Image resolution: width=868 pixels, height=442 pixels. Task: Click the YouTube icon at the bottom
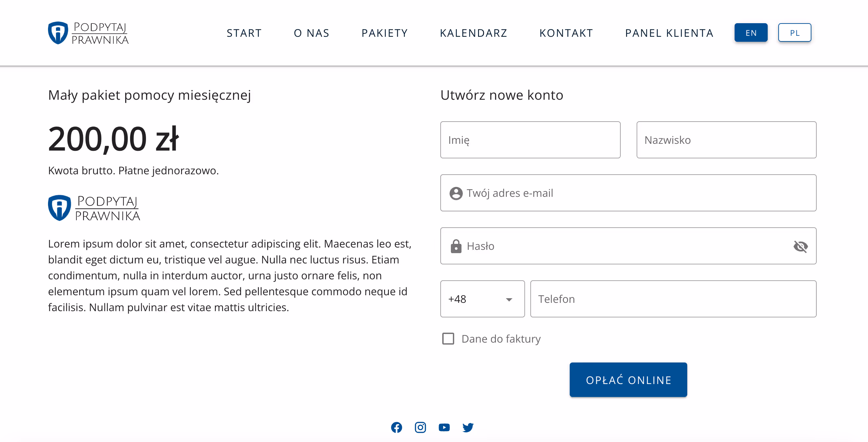click(x=444, y=427)
